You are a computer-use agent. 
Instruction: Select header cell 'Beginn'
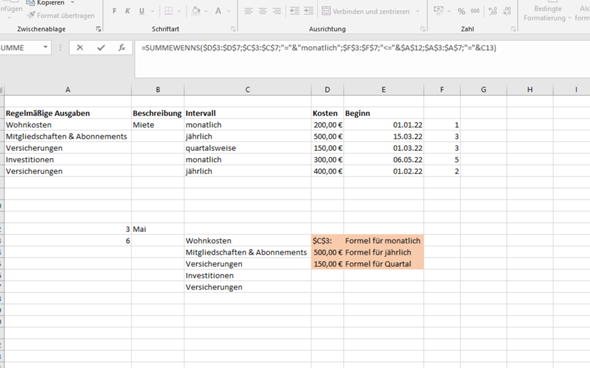tap(383, 113)
